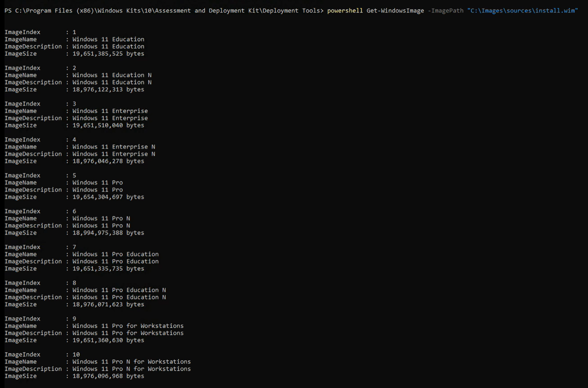
Task: Click the yellow powershell command word
Action: (x=344, y=11)
